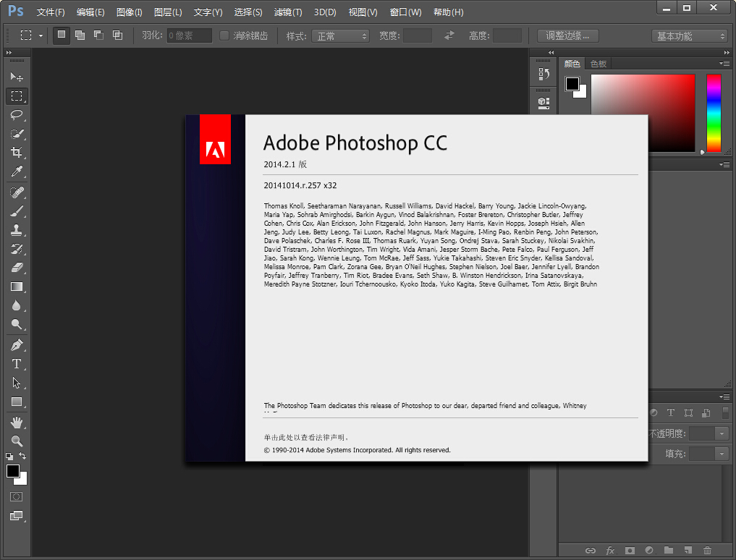The height and width of the screenshot is (560, 736).
Task: Click the 单击此处以查看法律声明 link
Action: click(x=307, y=438)
